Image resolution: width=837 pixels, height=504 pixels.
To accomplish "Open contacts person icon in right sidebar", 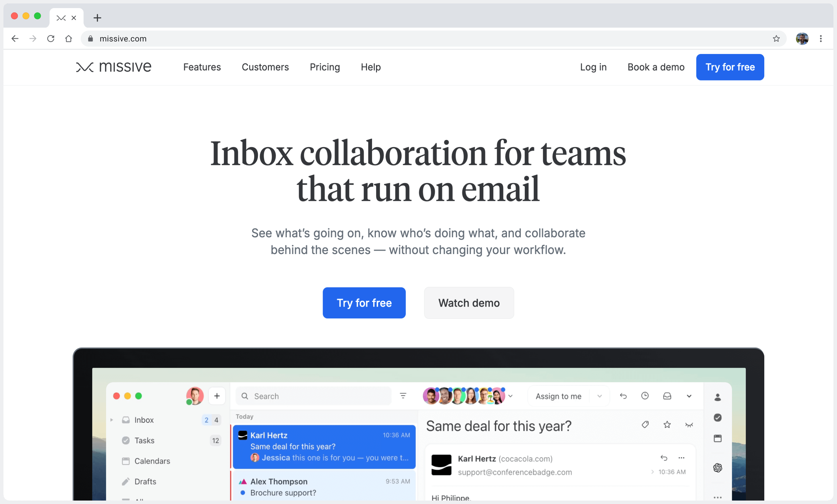I will (x=717, y=397).
